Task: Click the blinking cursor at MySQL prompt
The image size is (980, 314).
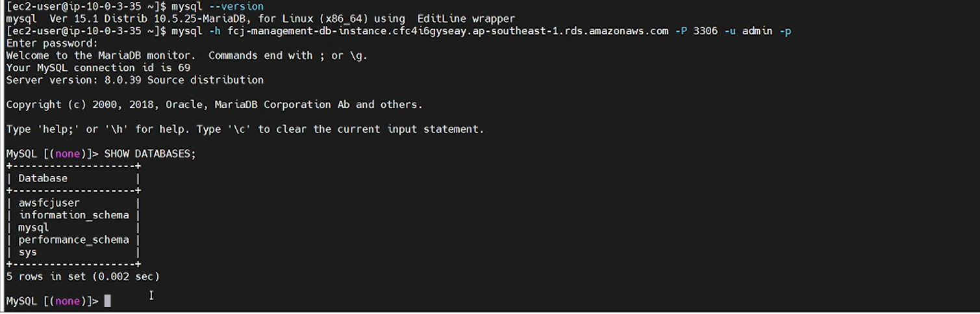Action: (x=107, y=301)
